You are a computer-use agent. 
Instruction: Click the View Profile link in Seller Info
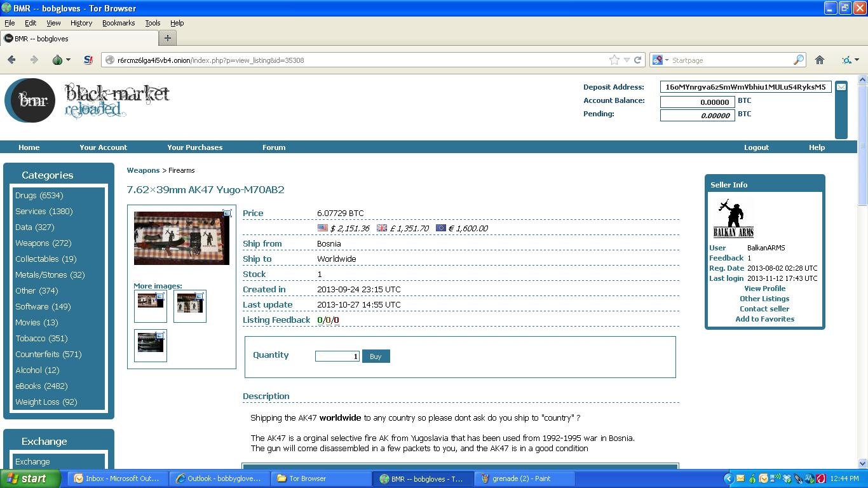pyautogui.click(x=765, y=288)
